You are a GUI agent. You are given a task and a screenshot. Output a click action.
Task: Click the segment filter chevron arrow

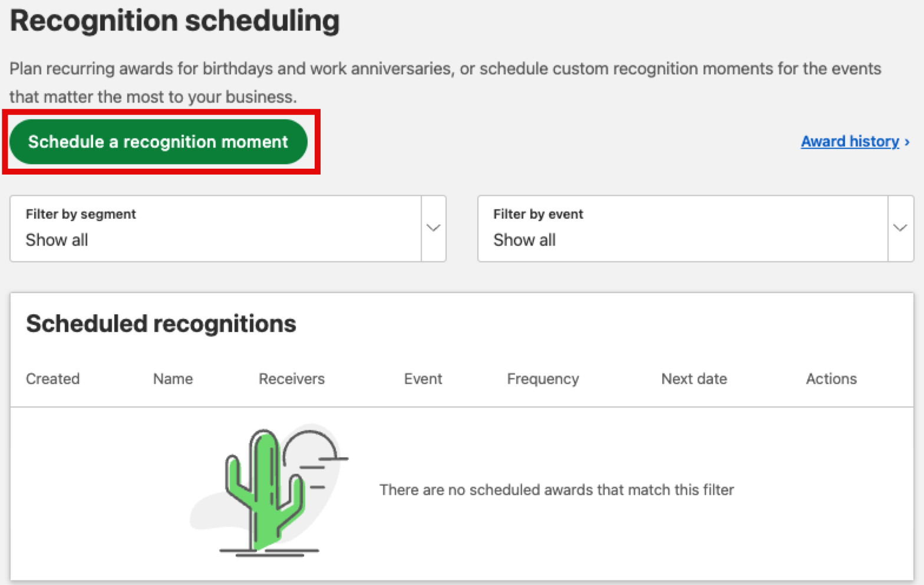(434, 228)
